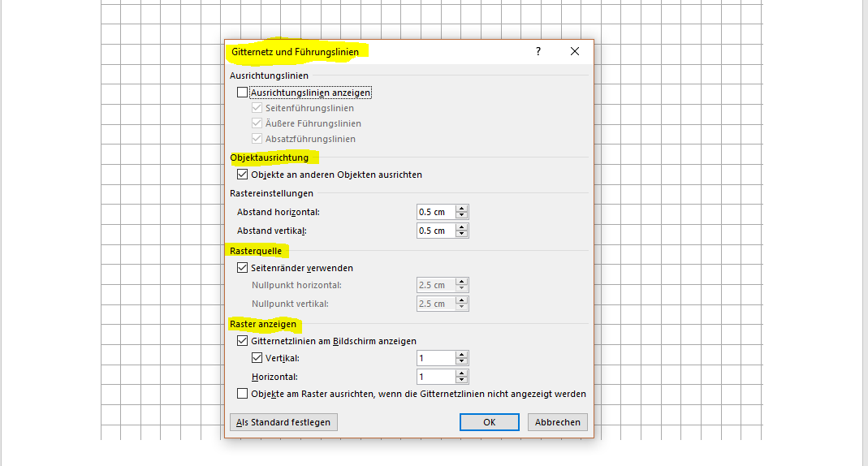868x466 pixels.
Task: Click the Nullpunkt horizontal label
Action: [x=296, y=286]
